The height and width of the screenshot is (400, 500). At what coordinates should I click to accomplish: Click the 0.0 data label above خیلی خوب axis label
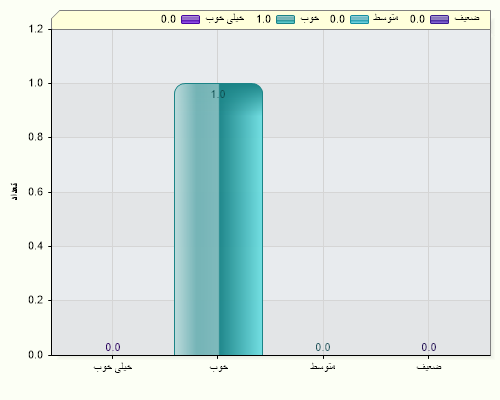click(x=113, y=347)
